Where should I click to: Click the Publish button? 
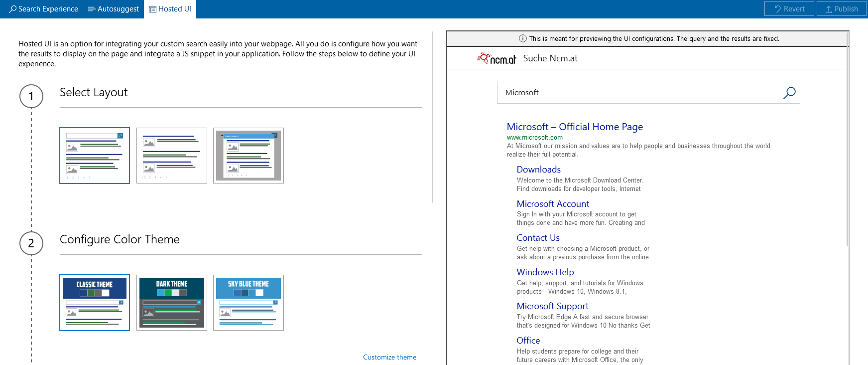(842, 9)
